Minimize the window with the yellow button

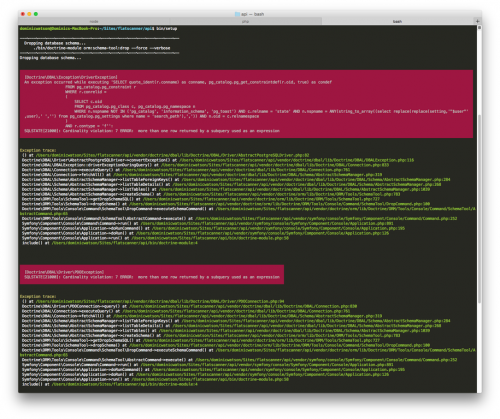pos(29,14)
